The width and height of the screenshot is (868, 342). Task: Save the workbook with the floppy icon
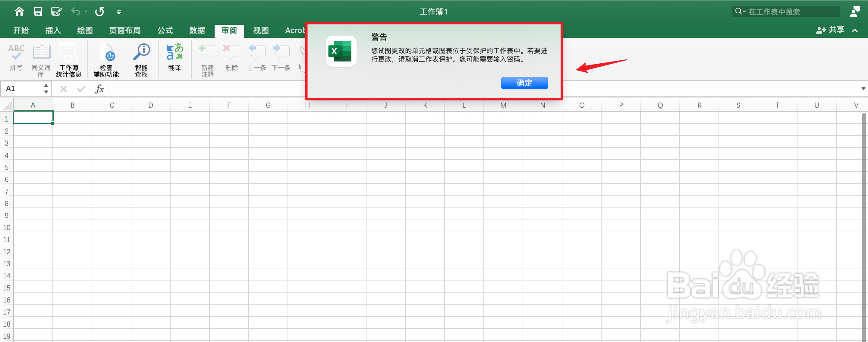(38, 12)
